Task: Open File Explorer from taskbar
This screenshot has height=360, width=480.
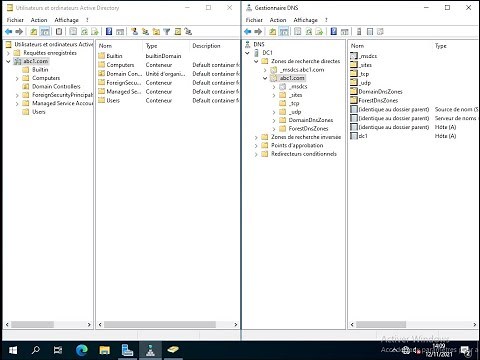Action: click(x=104, y=350)
